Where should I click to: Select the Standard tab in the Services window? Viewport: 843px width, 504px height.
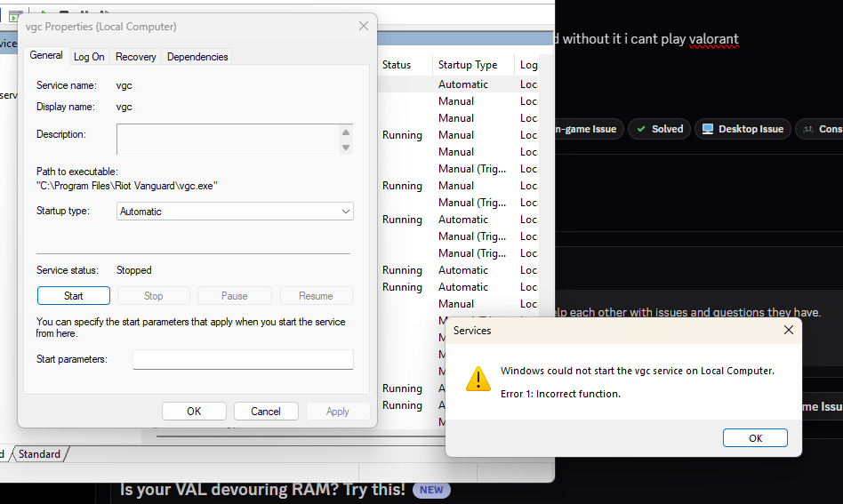pyautogui.click(x=39, y=454)
